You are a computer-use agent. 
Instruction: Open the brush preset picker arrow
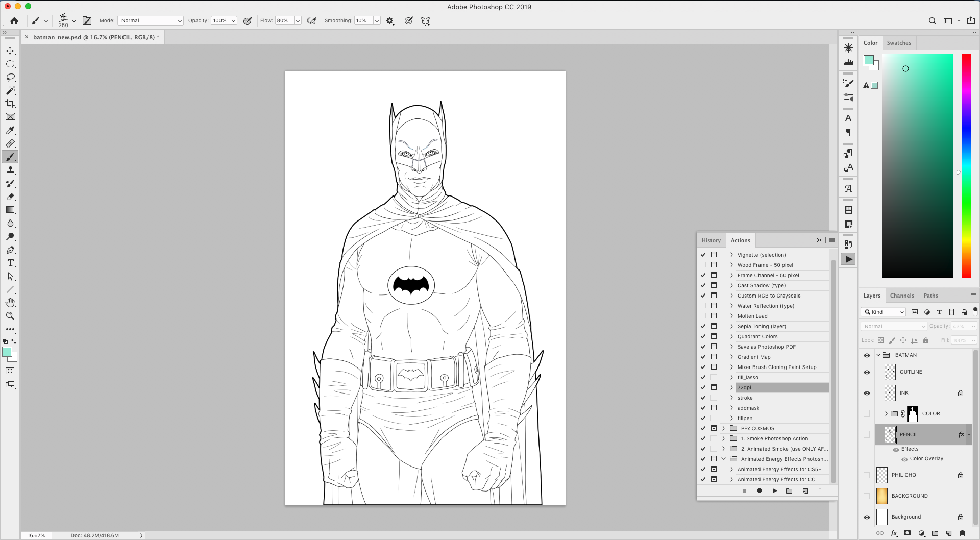(x=74, y=21)
